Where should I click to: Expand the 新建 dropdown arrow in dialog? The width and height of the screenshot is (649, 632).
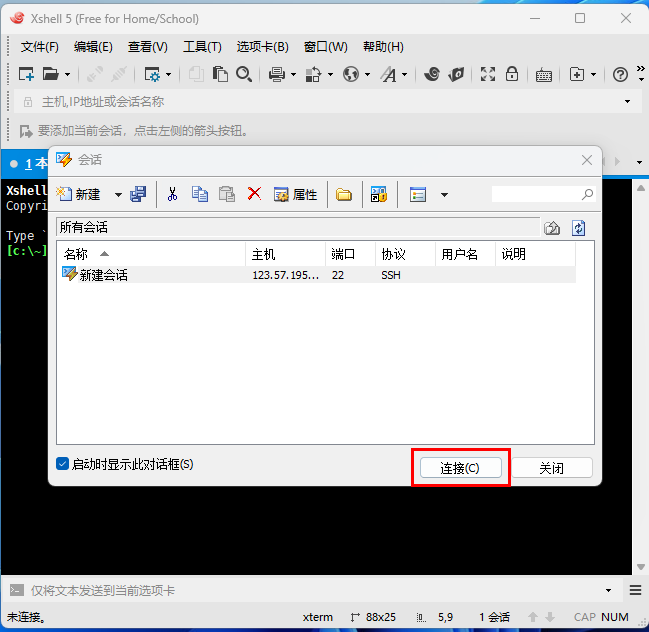tap(118, 195)
